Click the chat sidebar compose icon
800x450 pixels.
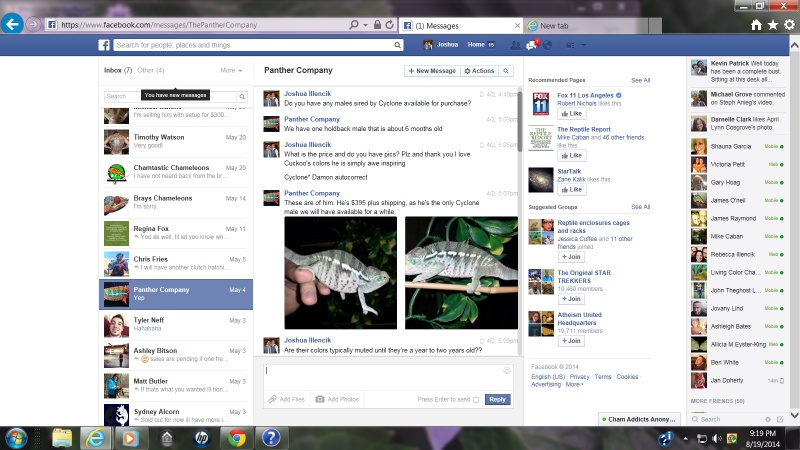click(780, 419)
